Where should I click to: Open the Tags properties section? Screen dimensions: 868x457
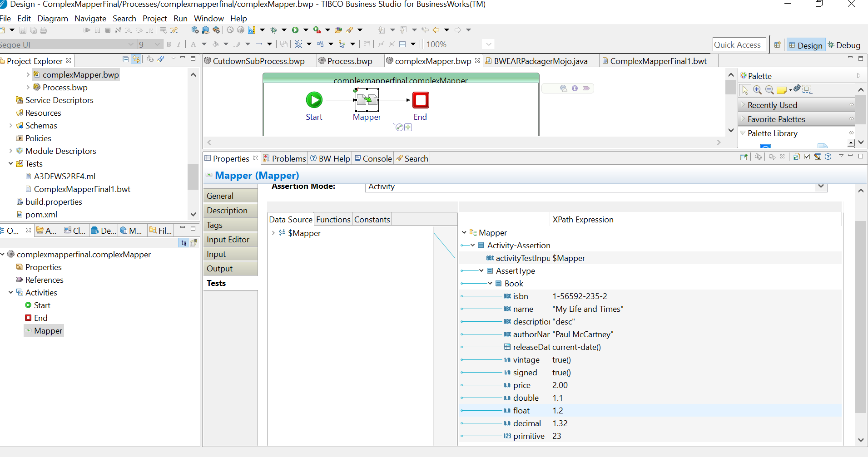(230, 225)
